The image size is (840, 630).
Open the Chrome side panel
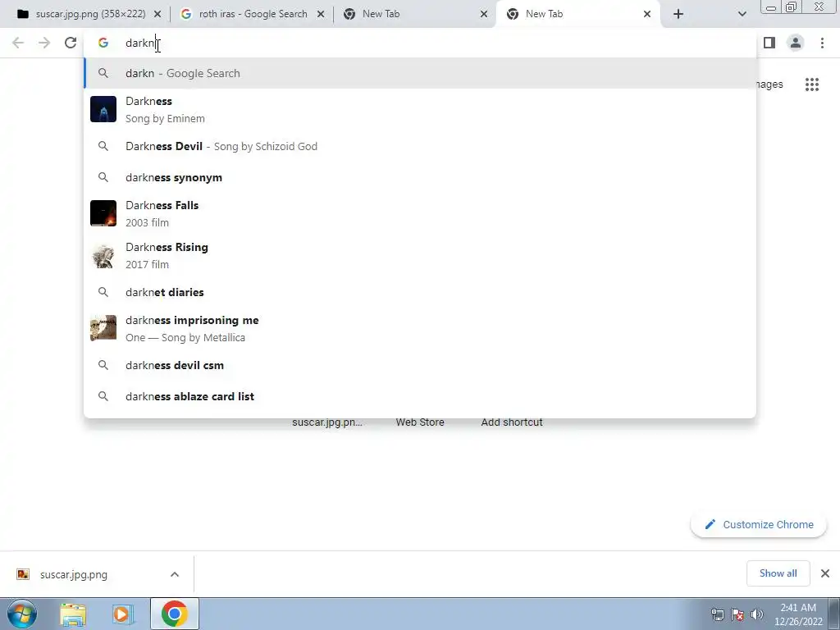pyautogui.click(x=769, y=43)
